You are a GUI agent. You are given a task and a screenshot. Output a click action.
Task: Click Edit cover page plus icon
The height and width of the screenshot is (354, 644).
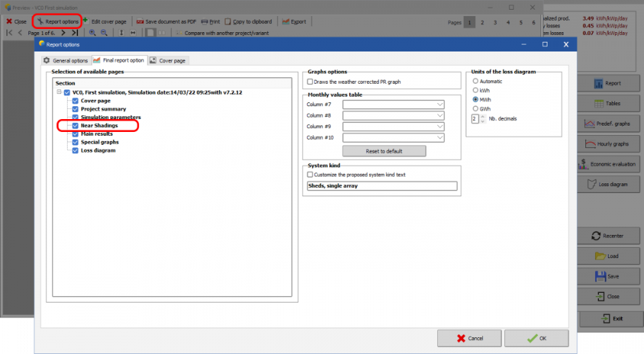pyautogui.click(x=86, y=21)
